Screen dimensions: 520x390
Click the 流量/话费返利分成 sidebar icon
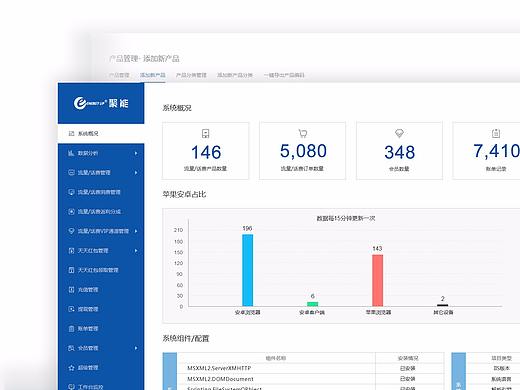pos(71,211)
